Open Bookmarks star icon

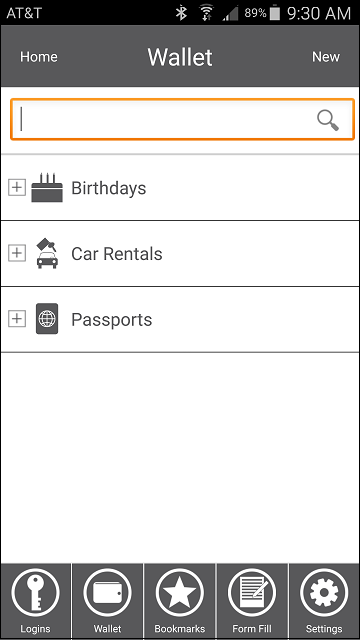click(x=180, y=593)
